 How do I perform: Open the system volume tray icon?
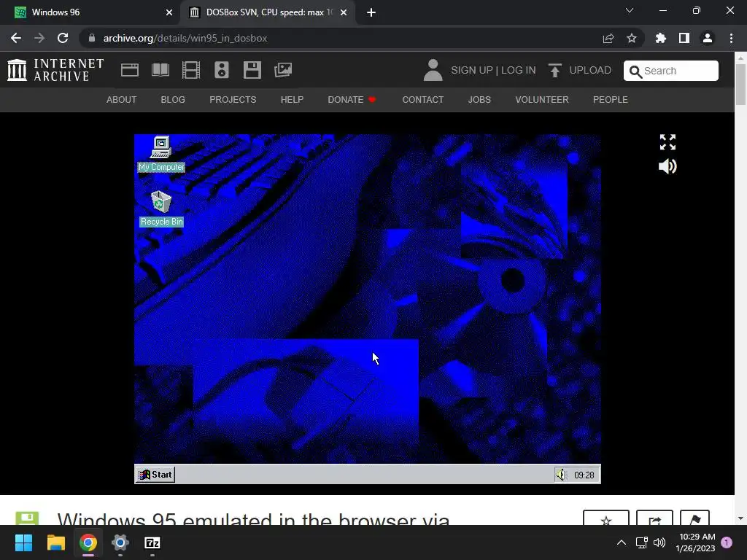point(659,542)
